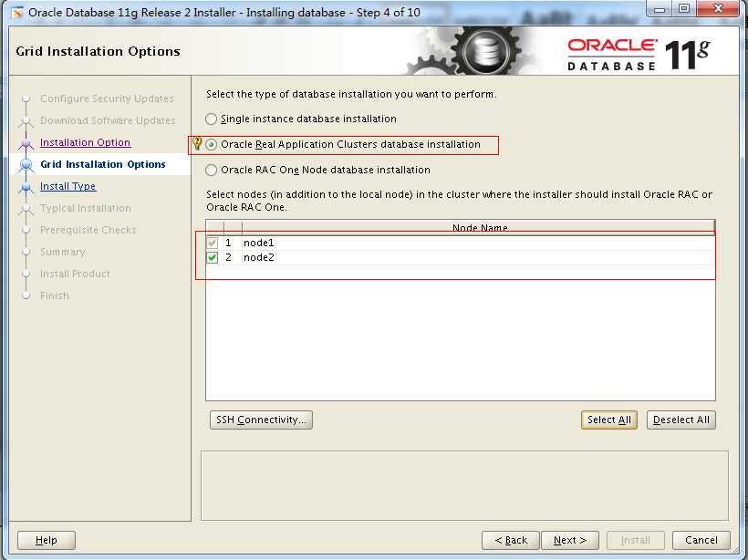Open the SSH Connectivity dialog
This screenshot has width=748, height=560.
click(261, 420)
